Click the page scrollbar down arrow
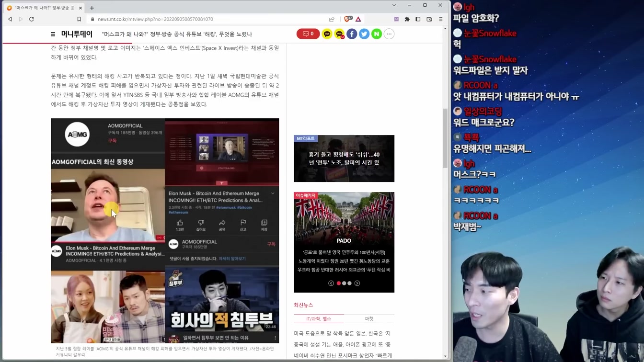Image resolution: width=644 pixels, height=362 pixels. (445, 356)
